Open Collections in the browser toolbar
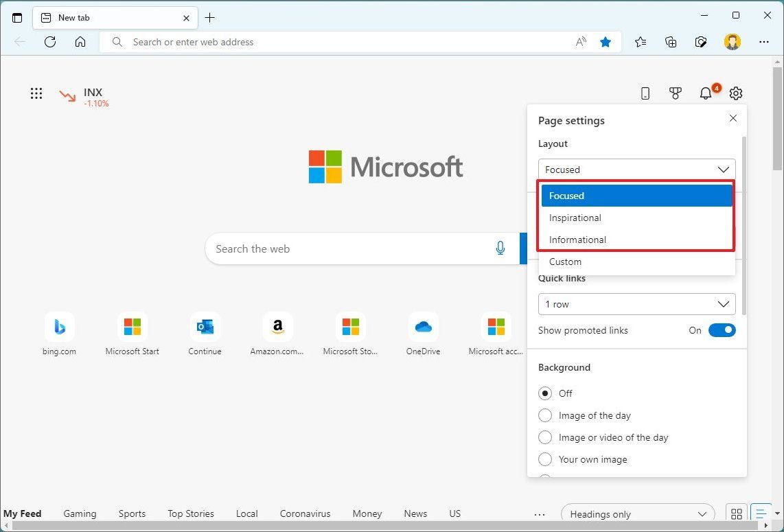This screenshot has height=532, width=784. (671, 42)
